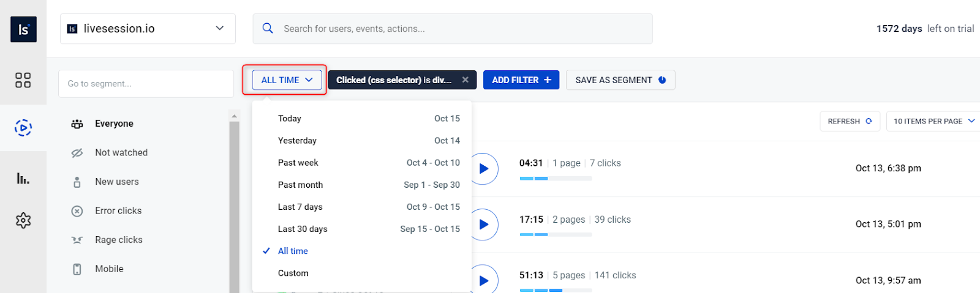This screenshot has width=980, height=293.
Task: Click the Oct 13, 5:01 pm timestamp
Action: point(888,224)
